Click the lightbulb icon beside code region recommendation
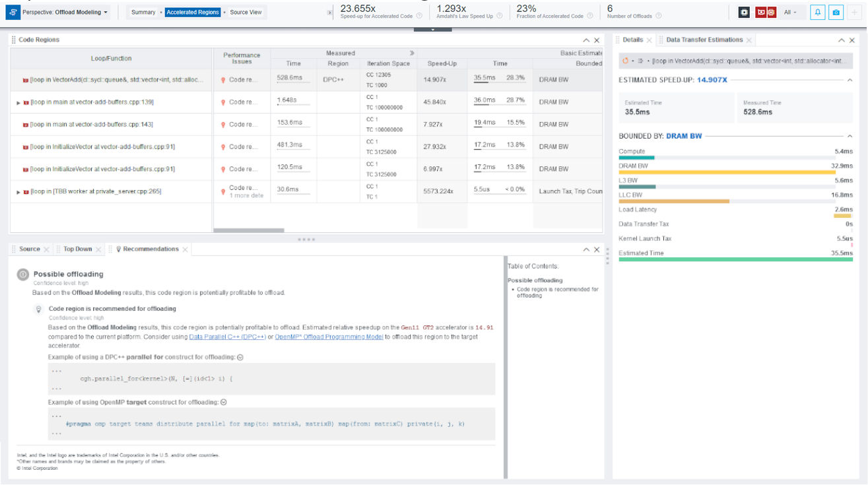The width and height of the screenshot is (868, 485). click(39, 309)
